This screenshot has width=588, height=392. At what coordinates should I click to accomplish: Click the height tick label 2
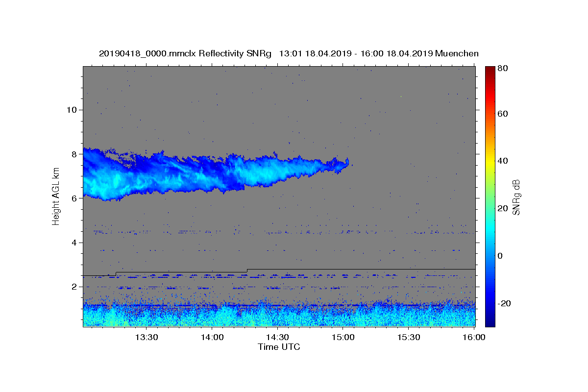click(x=73, y=287)
